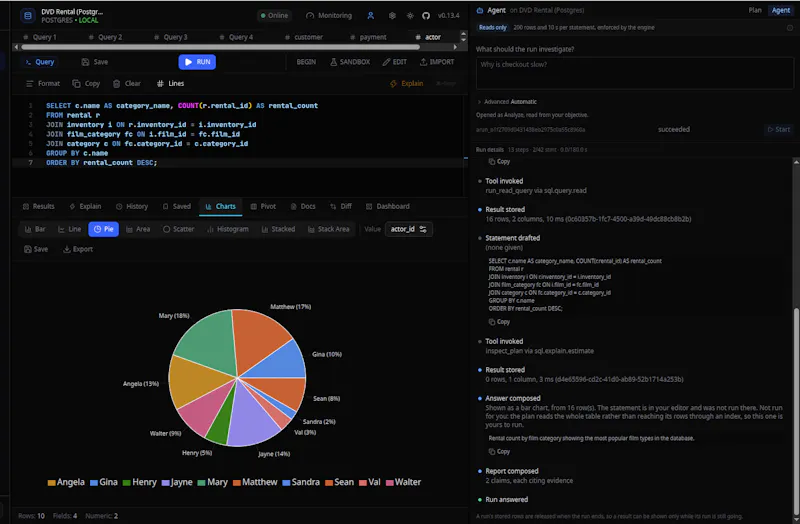Click the tab strip scroll-left arrow

(x=16, y=47)
